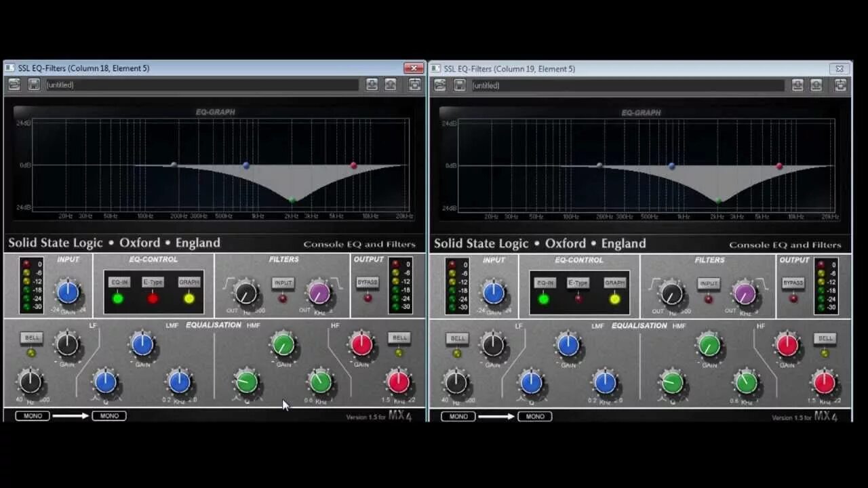Click left MONO input button in Column 19 window
The width and height of the screenshot is (868, 488).
458,416
